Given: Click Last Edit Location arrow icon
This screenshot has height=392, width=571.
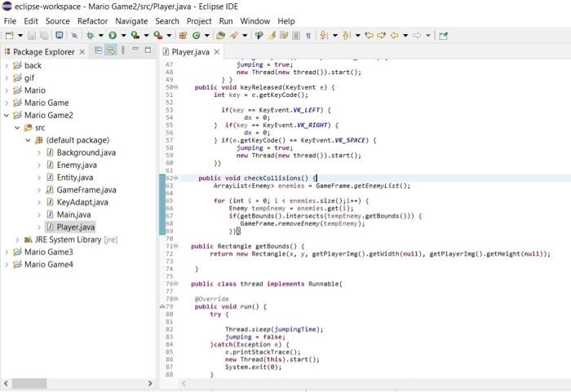Looking at the screenshot, I should tap(370, 35).
